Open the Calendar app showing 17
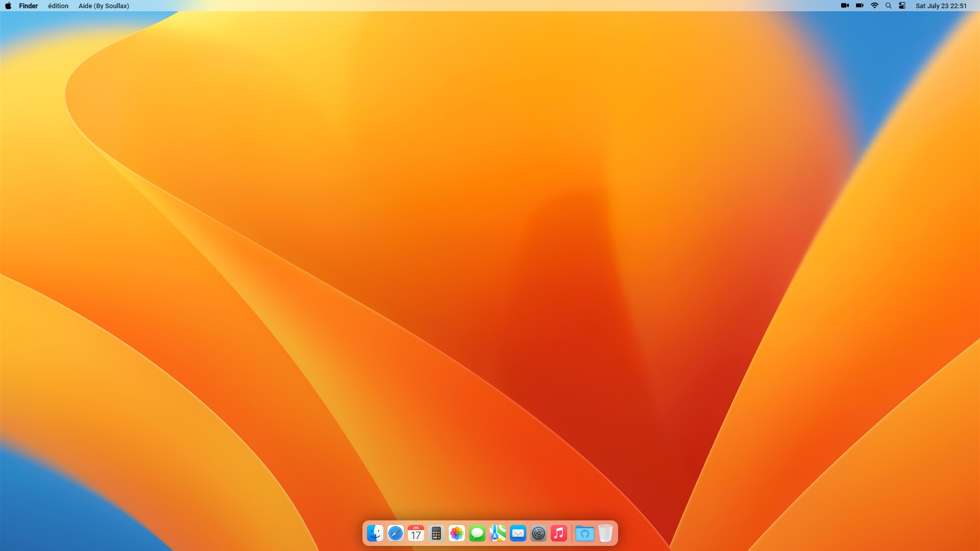Image resolution: width=980 pixels, height=551 pixels. pos(416,533)
